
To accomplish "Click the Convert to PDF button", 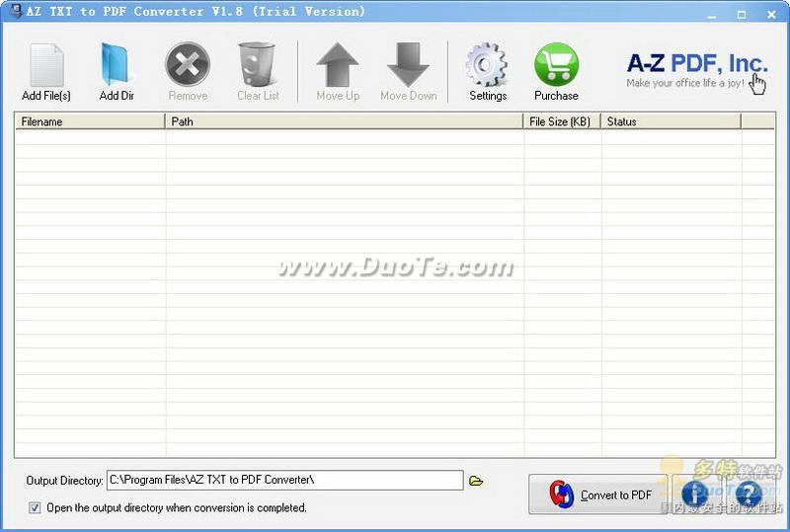I will point(598,494).
